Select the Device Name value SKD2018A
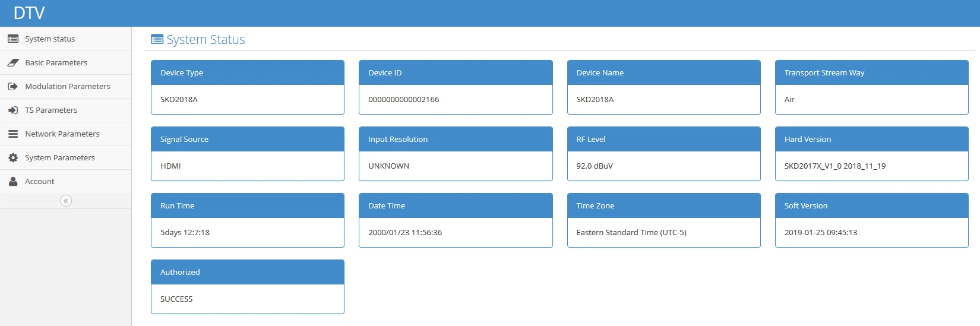The height and width of the screenshot is (326, 980). click(x=595, y=100)
